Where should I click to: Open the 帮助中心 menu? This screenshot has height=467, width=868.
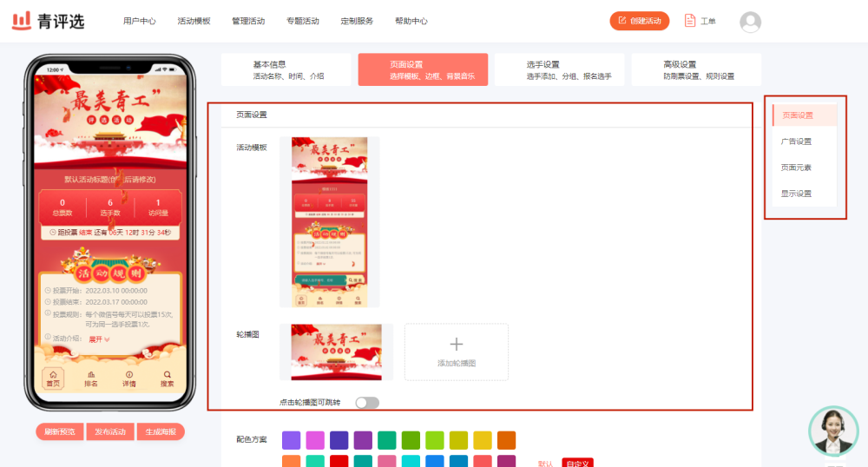point(411,21)
